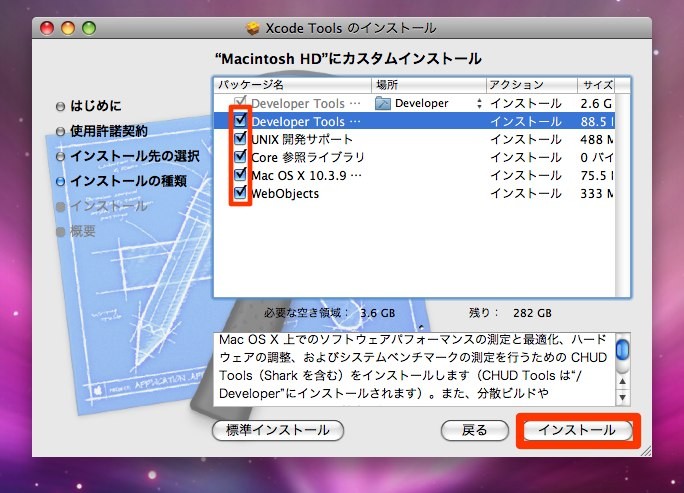Screen dimensions: 684x493
Task: Uncheck Core 参照ライブラリ checkbox
Action: click(240, 156)
